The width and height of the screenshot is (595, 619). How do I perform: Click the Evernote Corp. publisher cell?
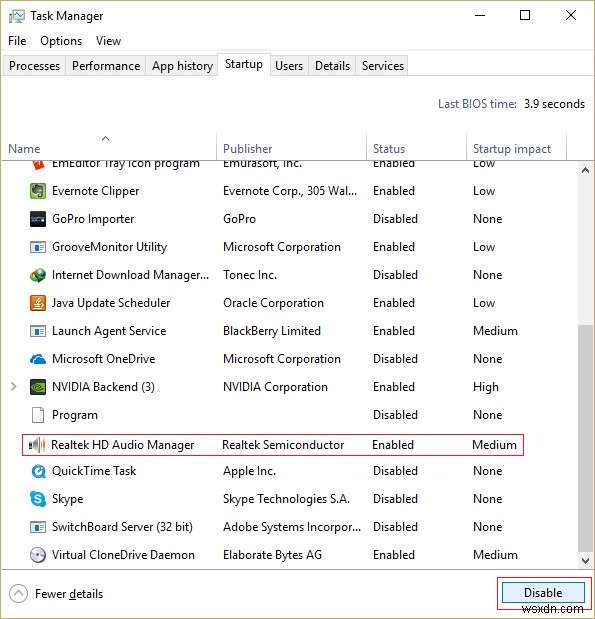coord(290,191)
